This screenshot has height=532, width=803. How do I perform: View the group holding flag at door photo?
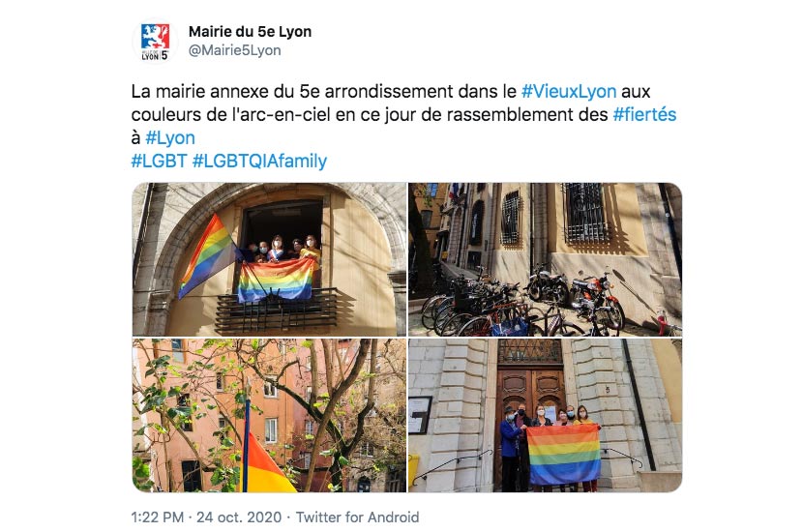coord(546,415)
